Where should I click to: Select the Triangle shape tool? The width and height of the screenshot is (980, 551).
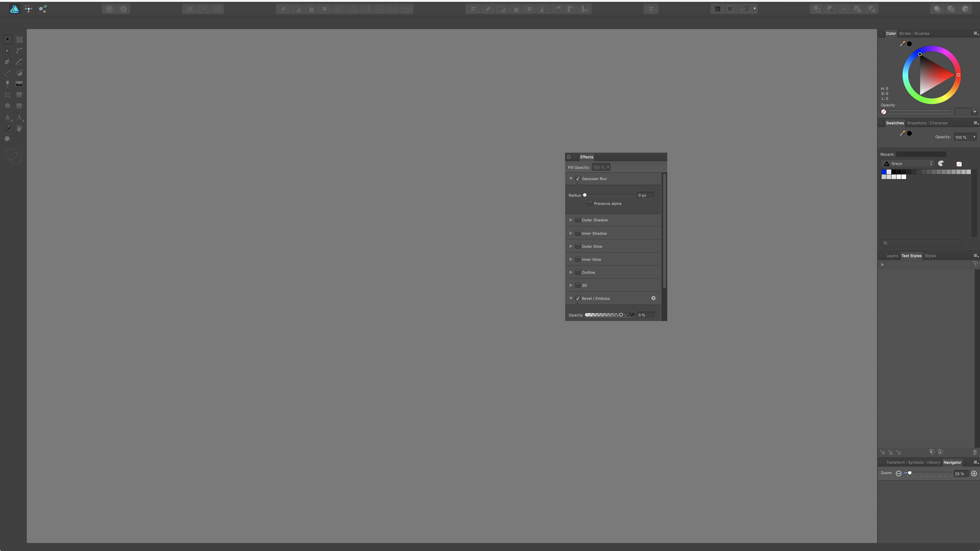[x=8, y=117]
